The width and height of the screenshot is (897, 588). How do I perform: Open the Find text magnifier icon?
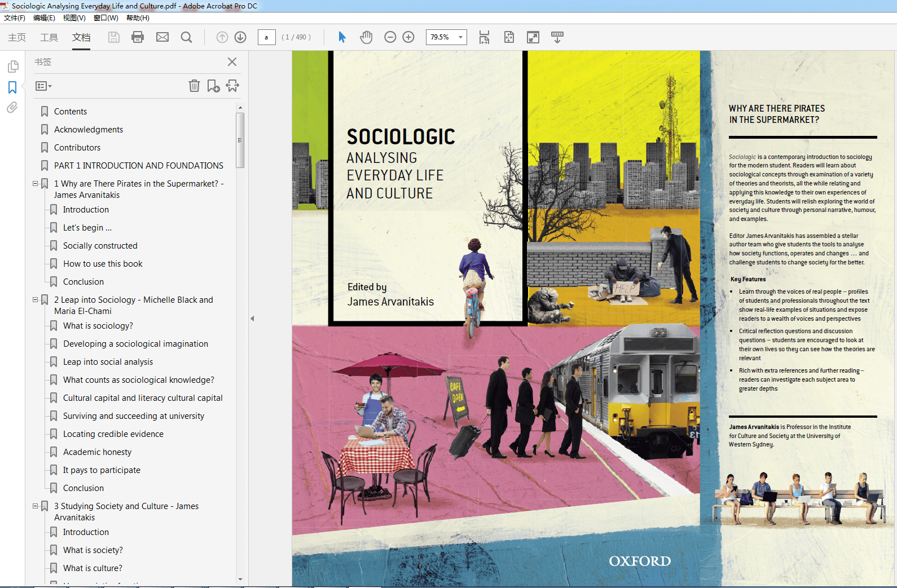tap(186, 37)
